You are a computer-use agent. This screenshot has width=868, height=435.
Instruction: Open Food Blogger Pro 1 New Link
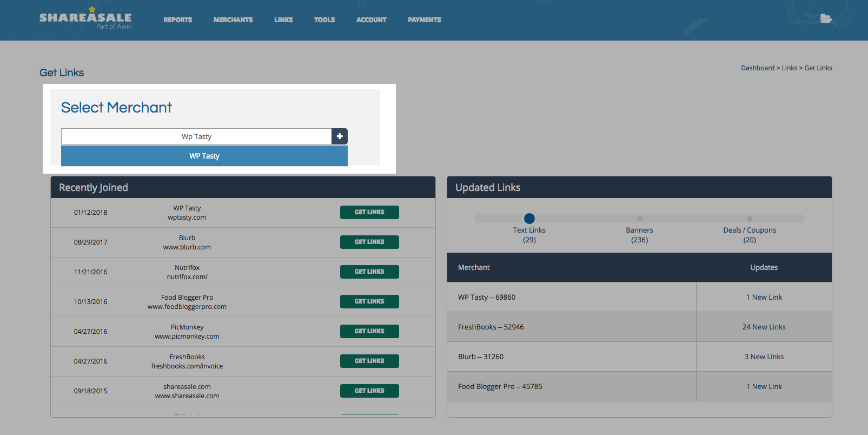pyautogui.click(x=764, y=386)
